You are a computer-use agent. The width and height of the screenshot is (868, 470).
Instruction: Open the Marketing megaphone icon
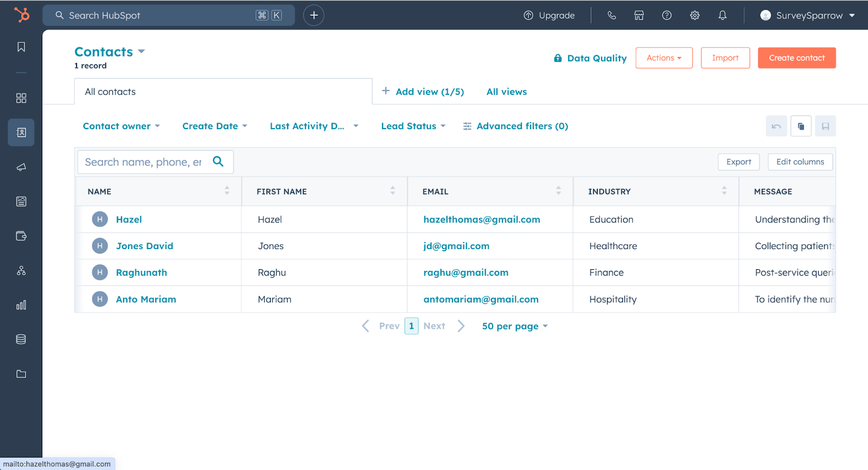(x=21, y=167)
